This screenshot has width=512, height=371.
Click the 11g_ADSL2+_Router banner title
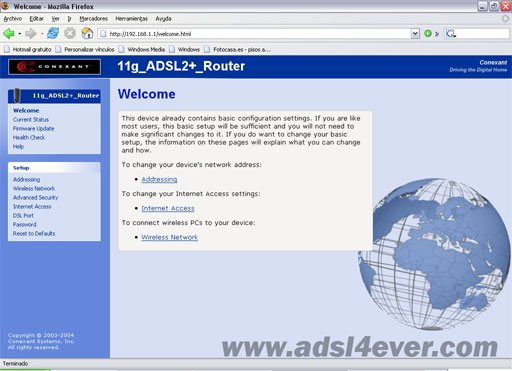coord(181,66)
